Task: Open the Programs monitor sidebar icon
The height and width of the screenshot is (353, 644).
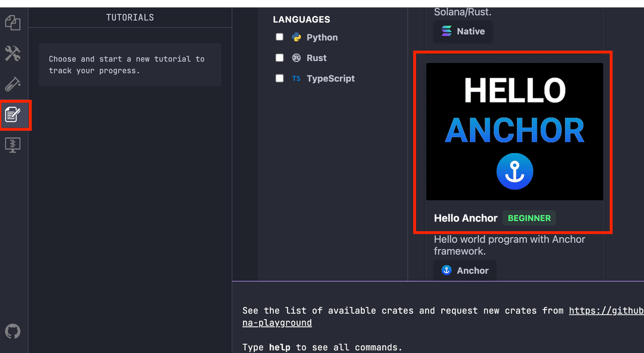Action: pos(13,145)
